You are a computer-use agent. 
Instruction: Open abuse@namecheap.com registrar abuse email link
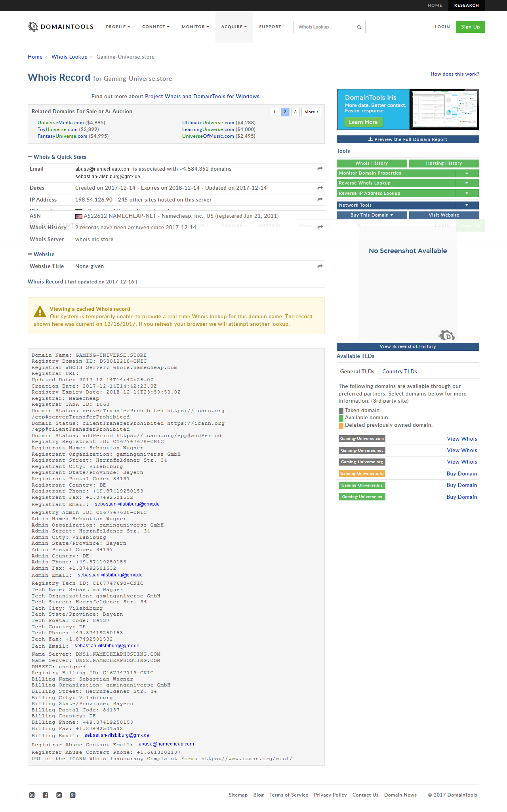tap(166, 744)
